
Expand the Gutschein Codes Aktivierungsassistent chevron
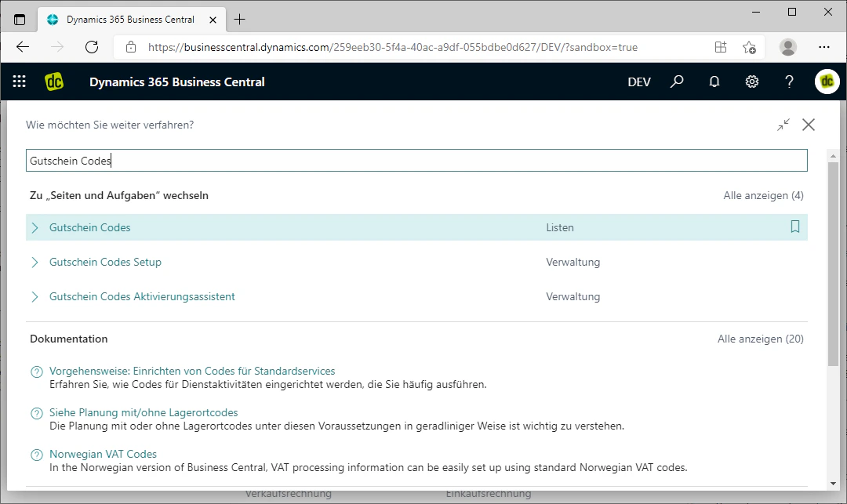tap(35, 297)
